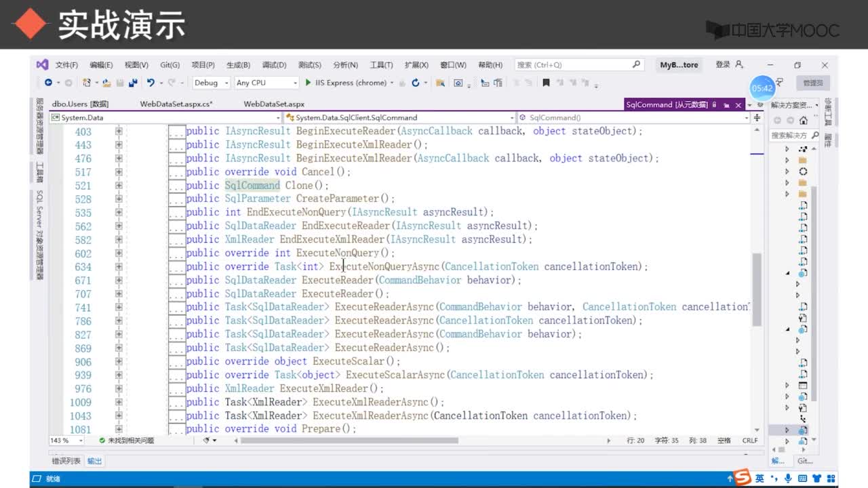This screenshot has height=488, width=868.
Task: Click the Sogou input method S icon
Action: pyautogui.click(x=743, y=478)
